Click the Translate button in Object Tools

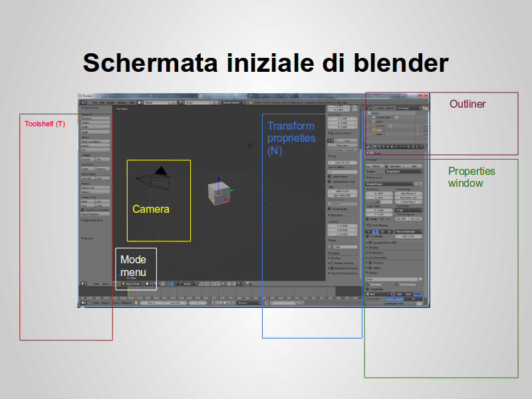point(95,118)
